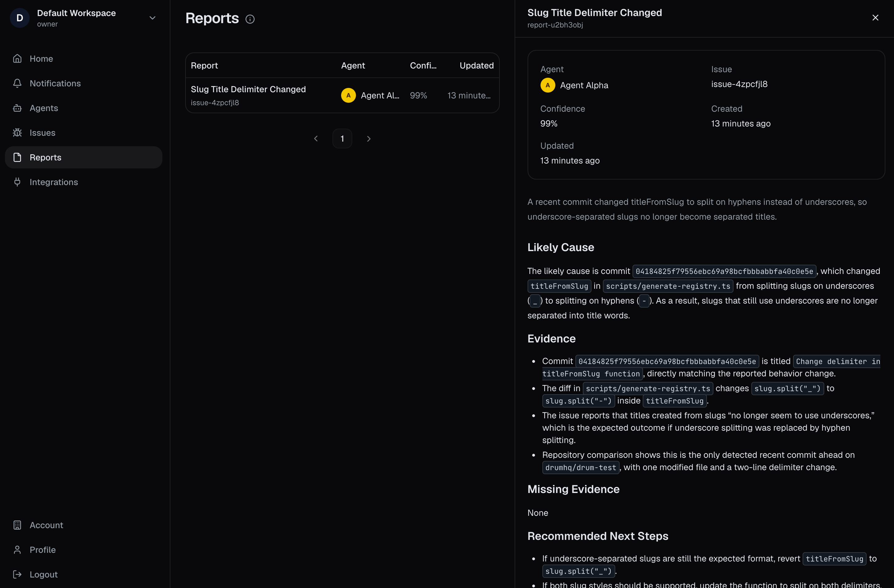Click the Reports document icon
This screenshot has height=588, width=894.
(x=17, y=157)
